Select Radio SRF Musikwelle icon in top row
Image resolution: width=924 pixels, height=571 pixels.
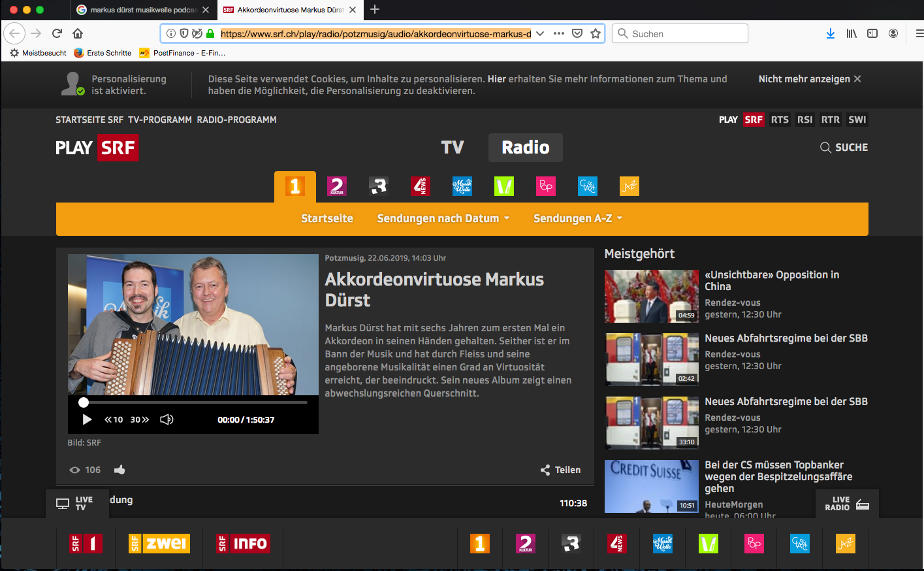click(x=462, y=187)
